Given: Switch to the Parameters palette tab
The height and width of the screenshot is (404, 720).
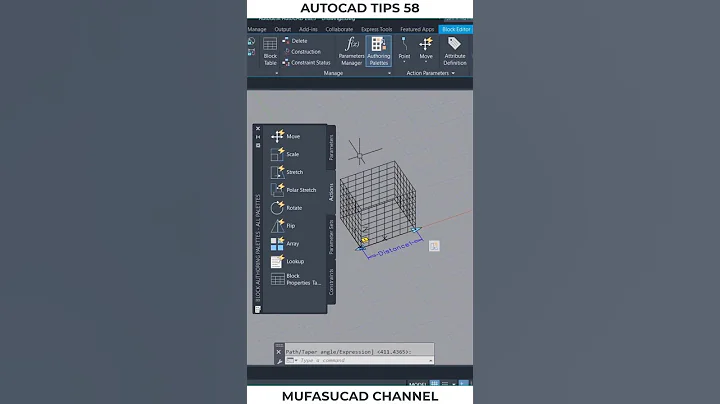Looking at the screenshot, I should [331, 147].
